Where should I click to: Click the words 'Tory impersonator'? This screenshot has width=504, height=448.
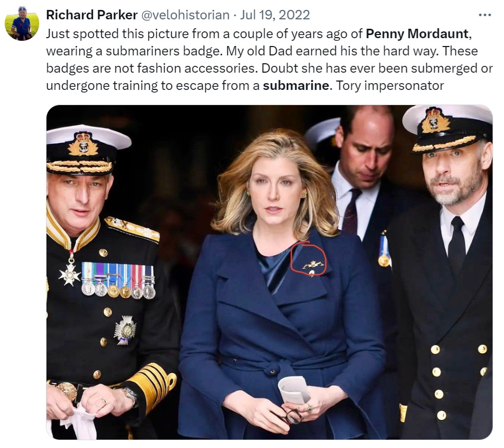click(390, 86)
